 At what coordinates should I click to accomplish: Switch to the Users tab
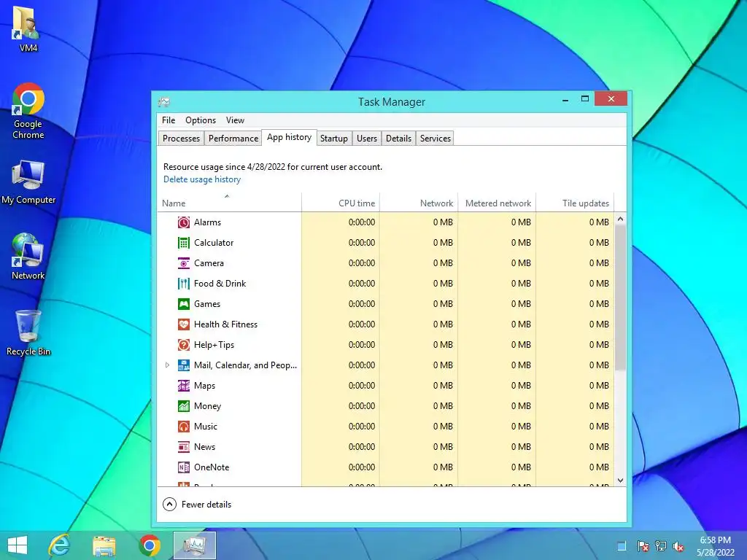(x=367, y=138)
